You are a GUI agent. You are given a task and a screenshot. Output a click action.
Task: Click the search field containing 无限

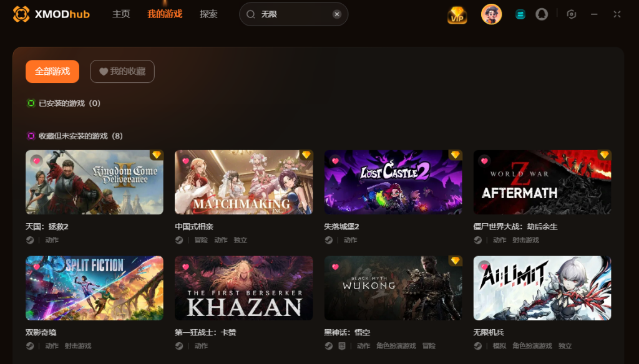(x=293, y=14)
